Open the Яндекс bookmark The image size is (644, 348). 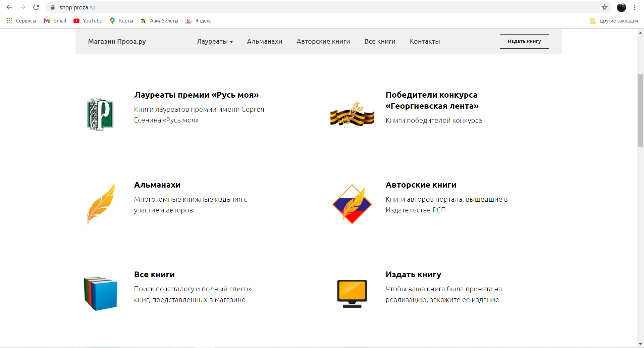pyautogui.click(x=199, y=21)
